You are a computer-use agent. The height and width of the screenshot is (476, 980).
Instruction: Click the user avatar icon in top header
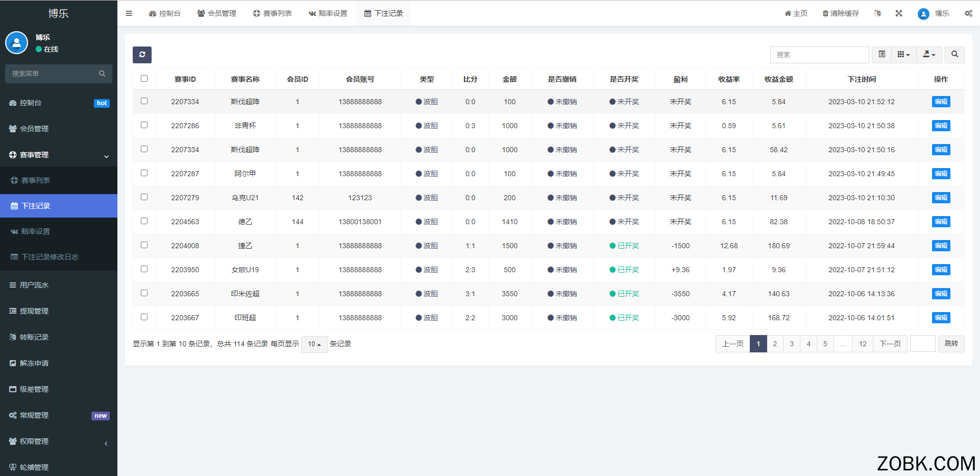point(923,14)
